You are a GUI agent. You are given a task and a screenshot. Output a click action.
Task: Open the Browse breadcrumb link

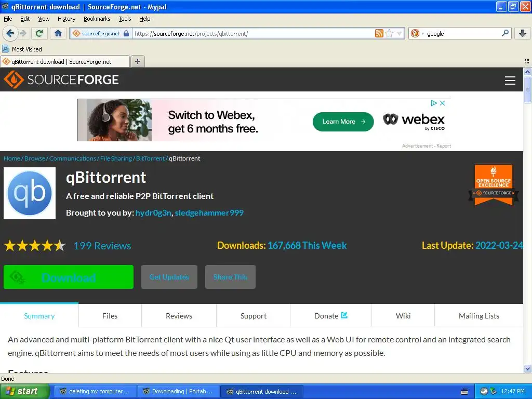pos(35,158)
